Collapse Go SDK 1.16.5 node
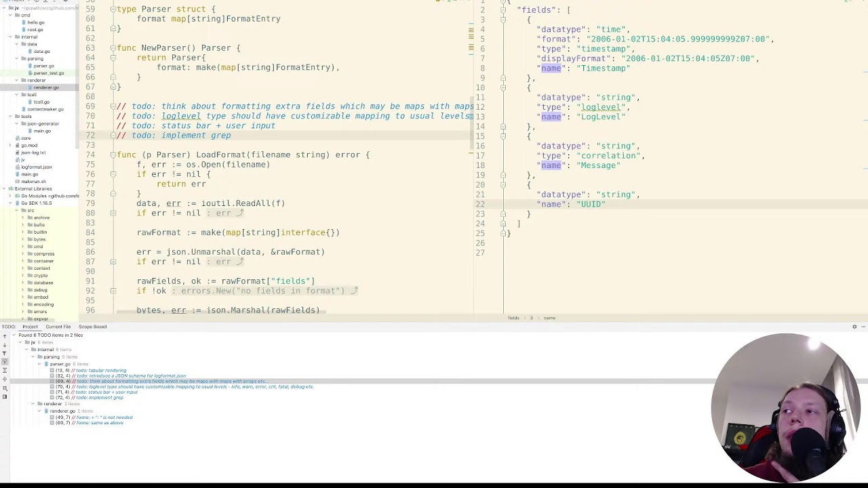Viewport: 868px width, 488px height. pyautogui.click(x=12, y=203)
